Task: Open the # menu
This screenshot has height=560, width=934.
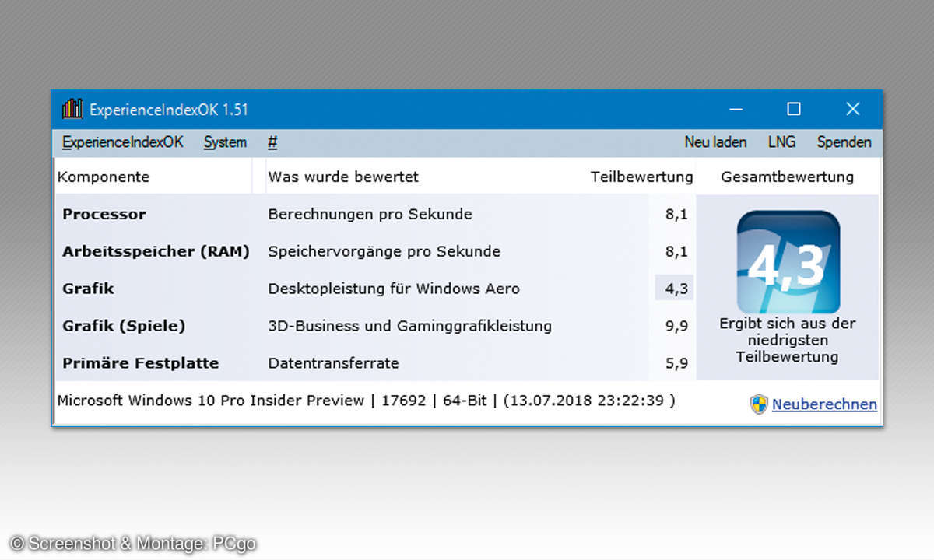Action: pyautogui.click(x=272, y=142)
